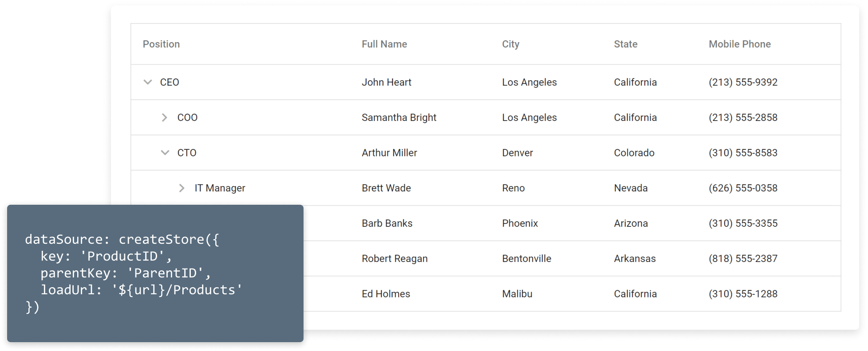Click the Barb Banks name cell

(x=387, y=223)
